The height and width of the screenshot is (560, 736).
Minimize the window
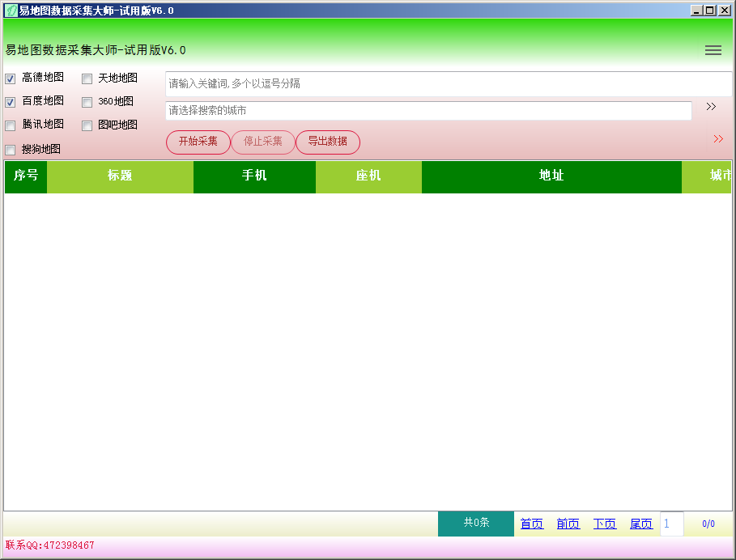pos(696,11)
